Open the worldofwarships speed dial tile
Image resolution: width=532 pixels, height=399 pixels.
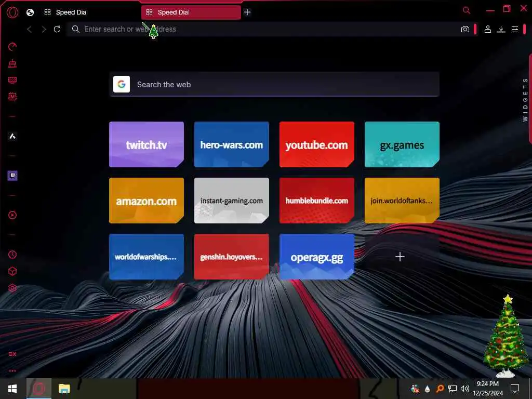[x=146, y=257]
